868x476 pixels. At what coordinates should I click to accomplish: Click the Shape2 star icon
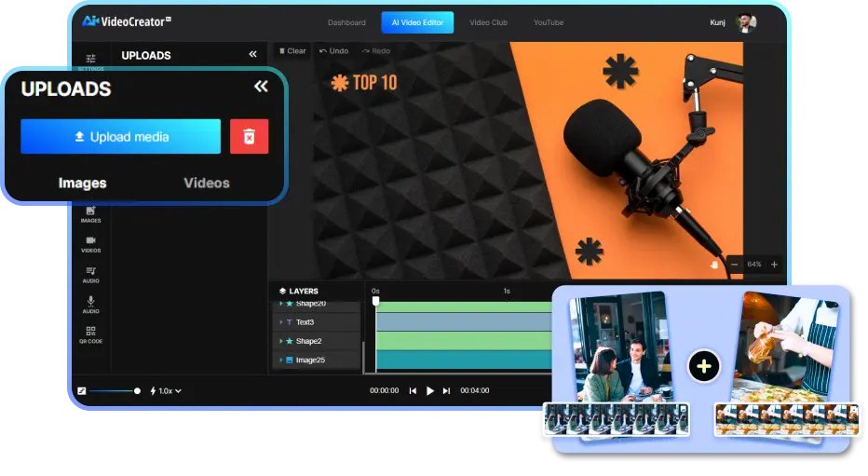pos(289,341)
